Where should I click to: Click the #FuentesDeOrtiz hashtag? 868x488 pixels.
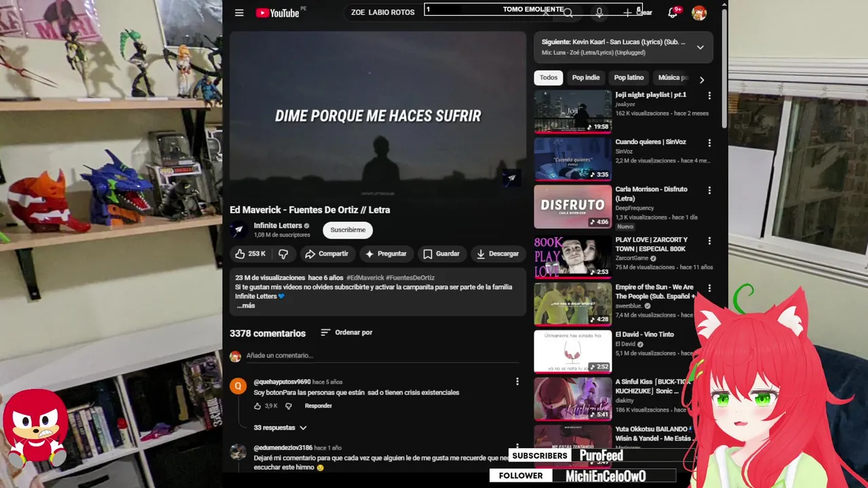(x=410, y=278)
